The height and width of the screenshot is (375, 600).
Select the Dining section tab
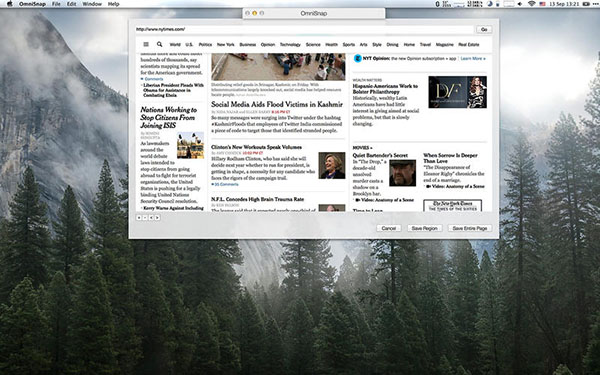[x=393, y=44]
